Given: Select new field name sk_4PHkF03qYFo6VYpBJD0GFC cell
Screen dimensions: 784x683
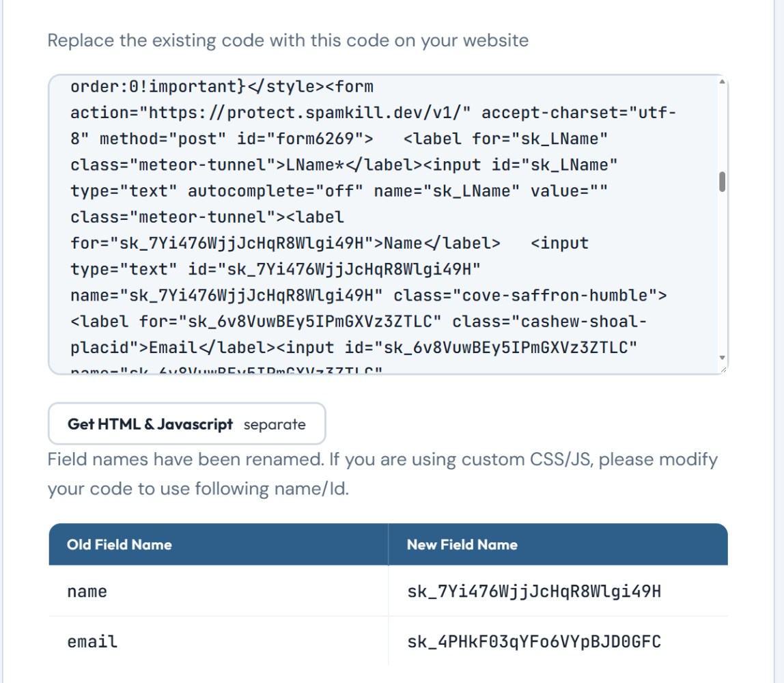Looking at the screenshot, I should tap(558, 641).
